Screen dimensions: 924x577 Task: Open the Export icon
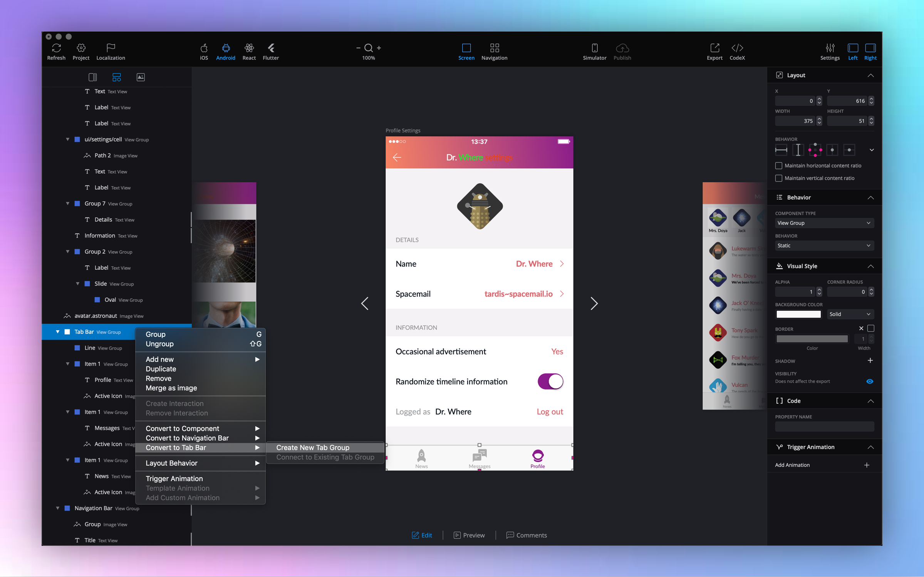coord(714,48)
